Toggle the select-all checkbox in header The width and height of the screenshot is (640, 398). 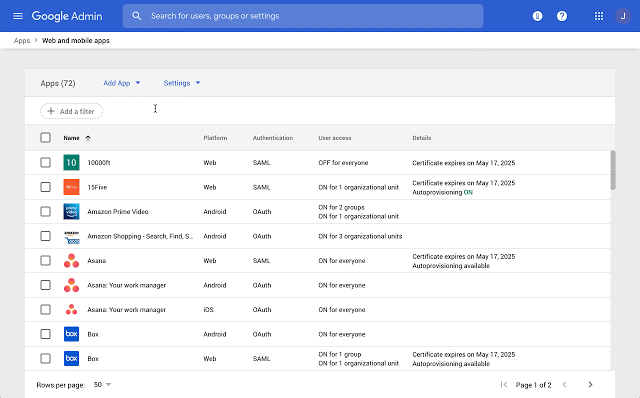pyautogui.click(x=45, y=138)
